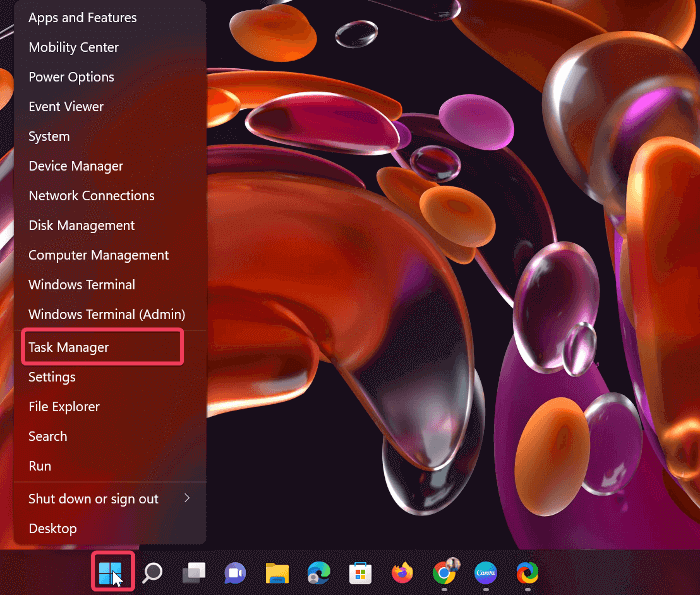This screenshot has width=700, height=595.
Task: Open the taskbar Search magnifier icon
Action: (x=152, y=572)
